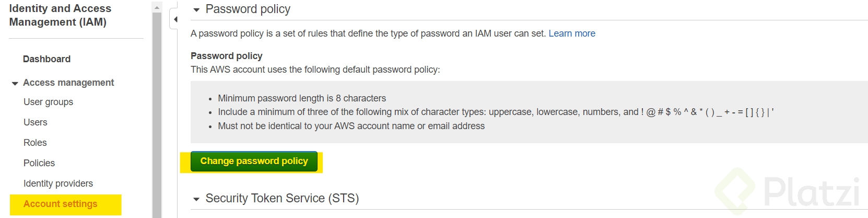
Task: Open the Users list
Action: [36, 122]
